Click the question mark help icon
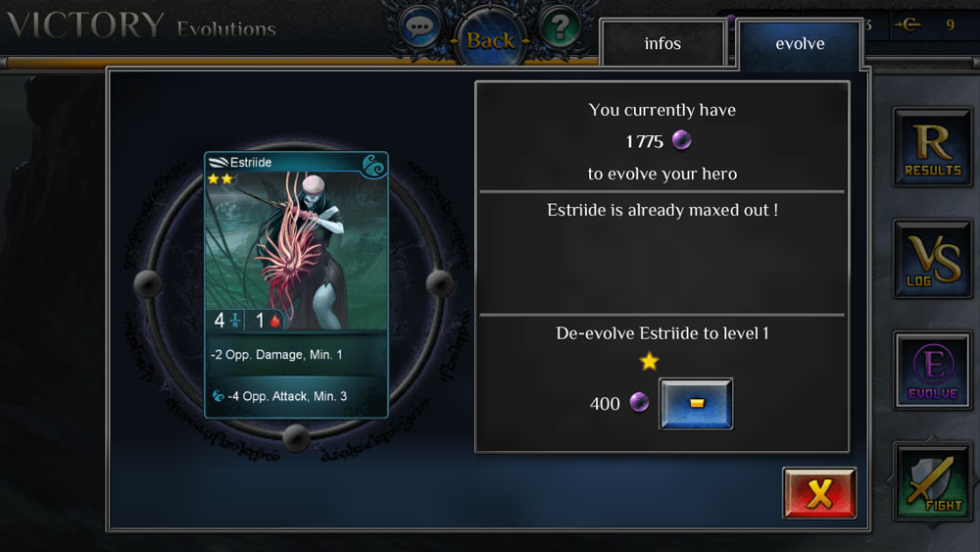Screen dimensions: 980x552 pos(560,26)
